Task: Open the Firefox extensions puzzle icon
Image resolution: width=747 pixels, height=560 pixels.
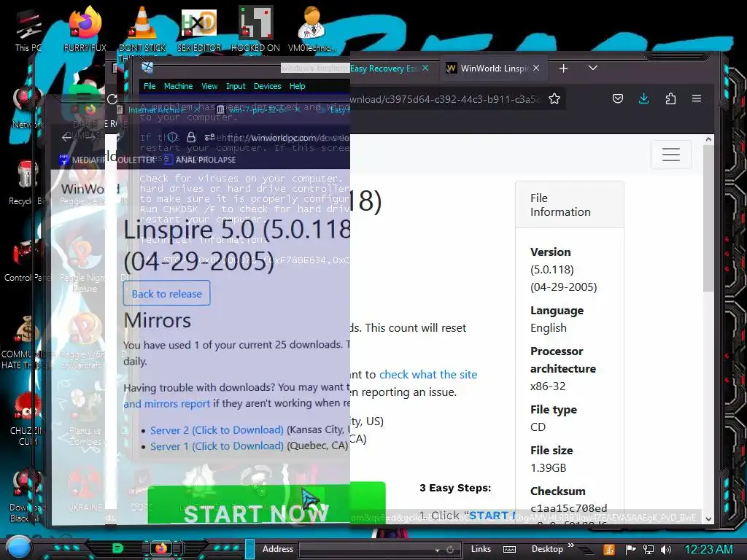Action: pos(670,98)
